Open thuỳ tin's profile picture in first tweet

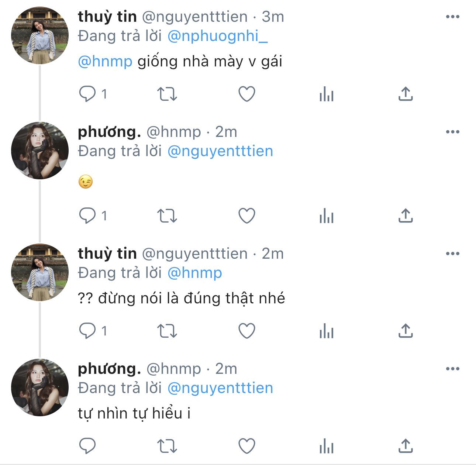40,35
